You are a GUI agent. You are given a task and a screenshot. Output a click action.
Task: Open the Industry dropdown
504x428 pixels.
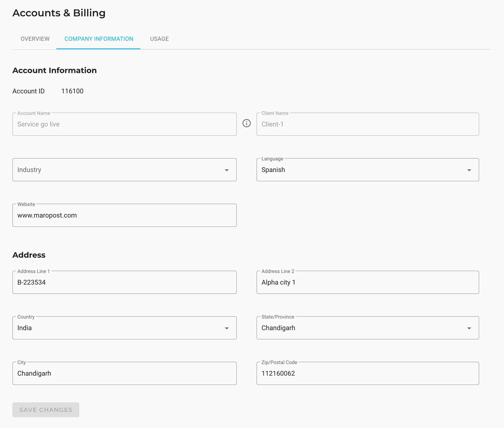(124, 170)
